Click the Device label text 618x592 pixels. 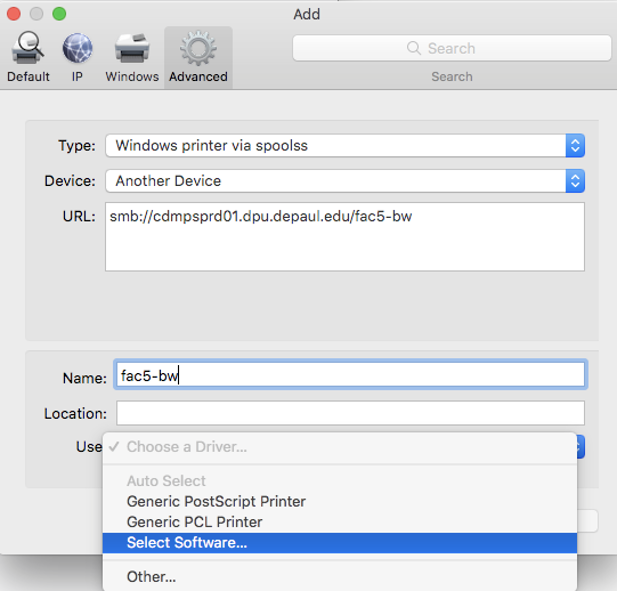coord(70,181)
